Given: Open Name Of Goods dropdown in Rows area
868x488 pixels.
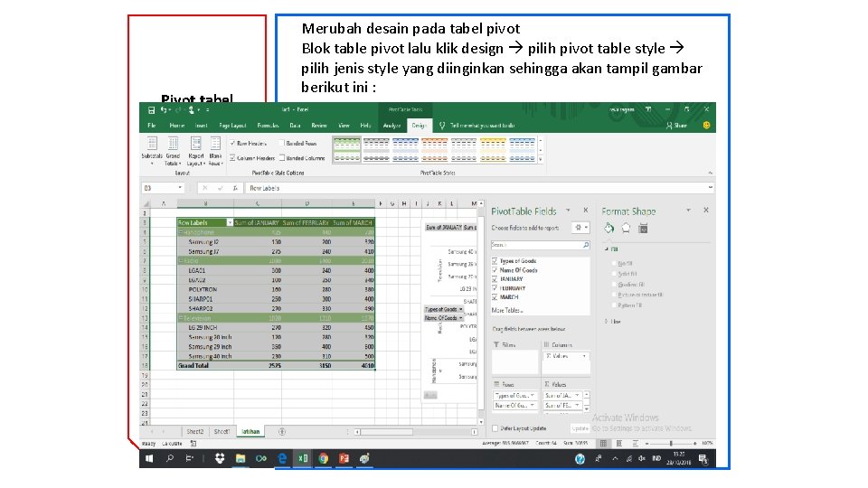Looking at the screenshot, I should coord(532,406).
